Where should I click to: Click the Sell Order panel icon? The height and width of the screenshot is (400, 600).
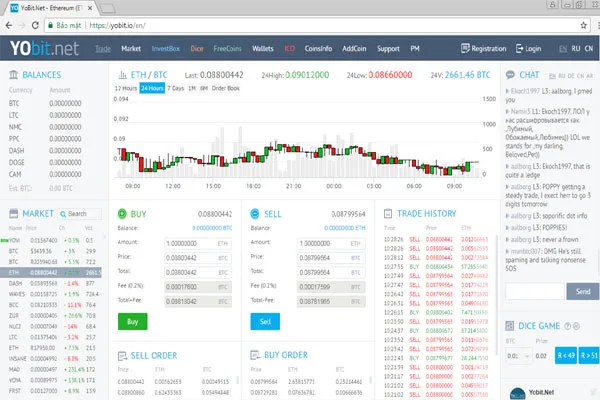pyautogui.click(x=122, y=356)
